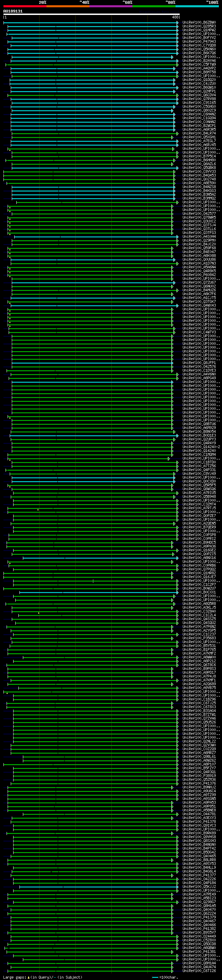Click the white query sequence bar
Screen dimensions: 222x980
92,15
